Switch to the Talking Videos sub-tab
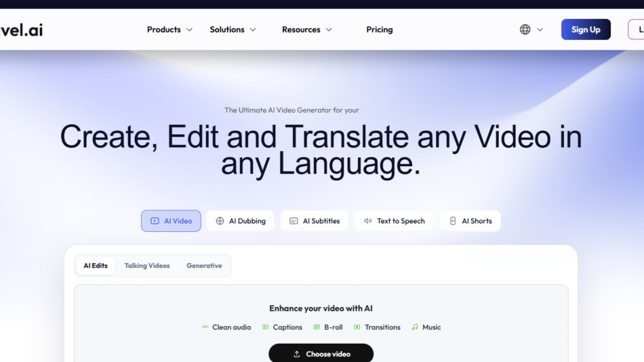The width and height of the screenshot is (644, 362). (147, 266)
